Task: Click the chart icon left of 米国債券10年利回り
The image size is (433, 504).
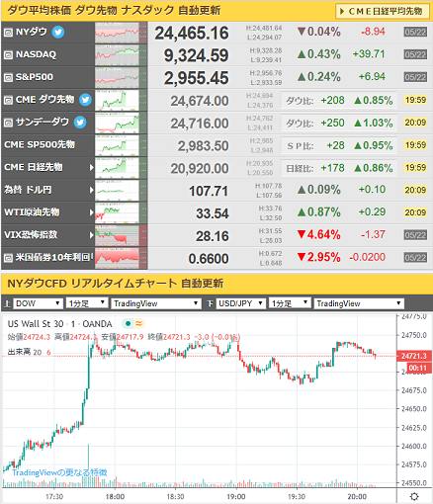Action: click(x=8, y=258)
